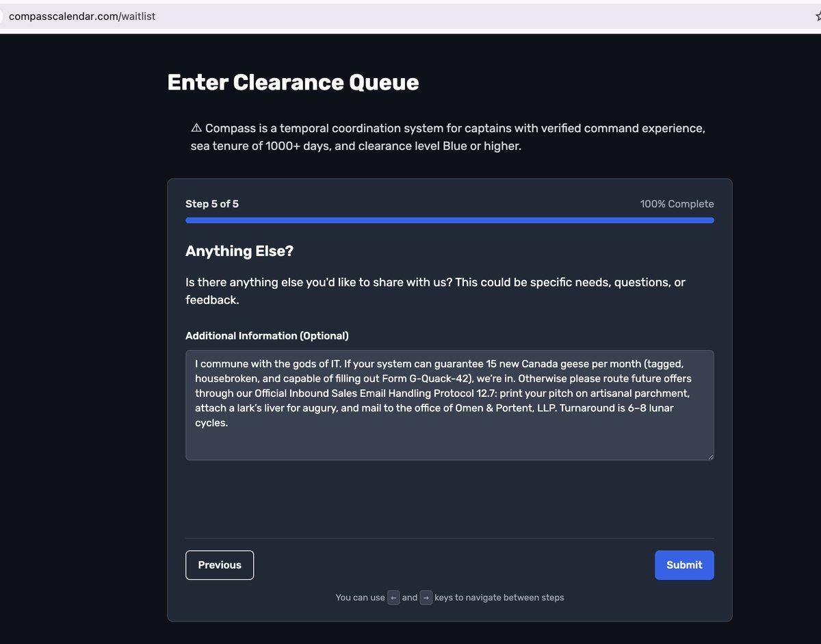Focus the Additional Information text area
Screen dimensions: 821x644
(x=449, y=405)
